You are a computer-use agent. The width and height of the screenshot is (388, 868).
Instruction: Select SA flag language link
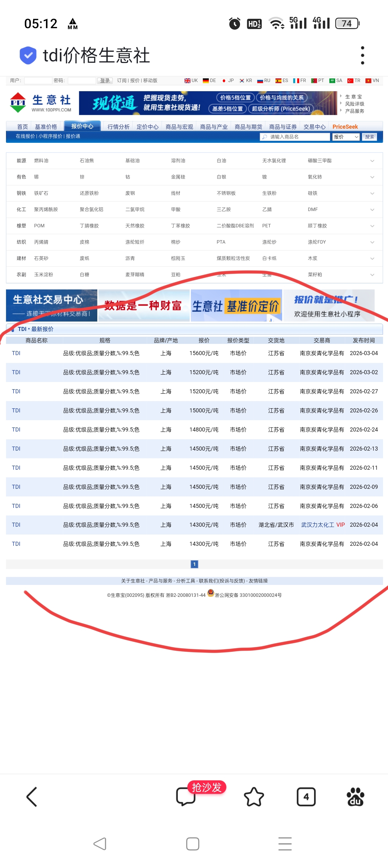[x=336, y=80]
